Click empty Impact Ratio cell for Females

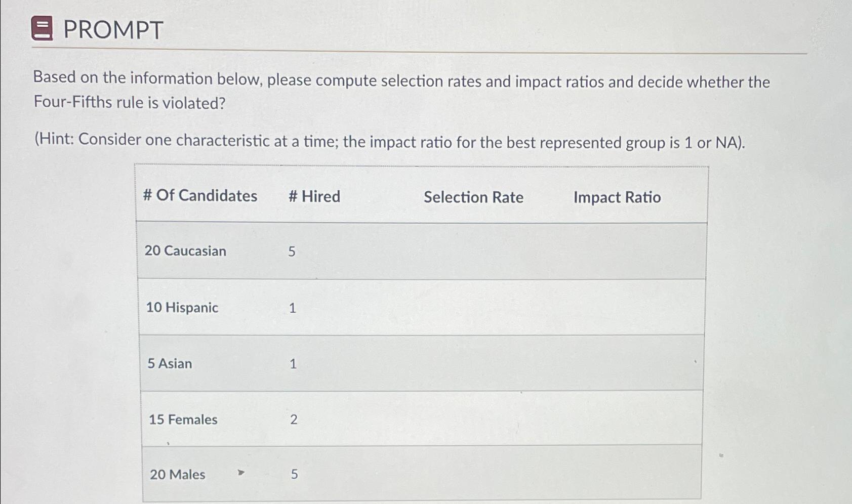(617, 419)
